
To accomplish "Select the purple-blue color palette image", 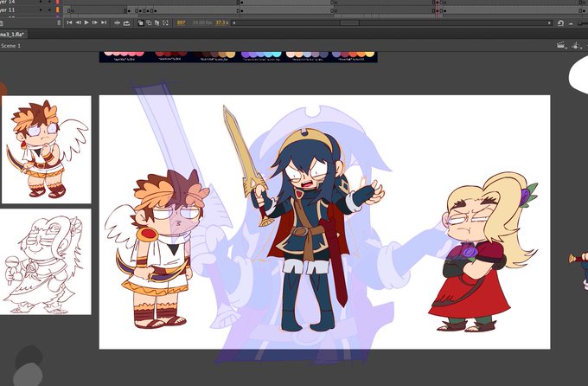I will (x=261, y=56).
